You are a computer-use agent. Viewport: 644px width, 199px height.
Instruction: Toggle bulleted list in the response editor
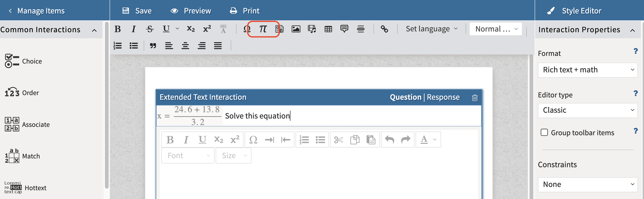(320, 140)
